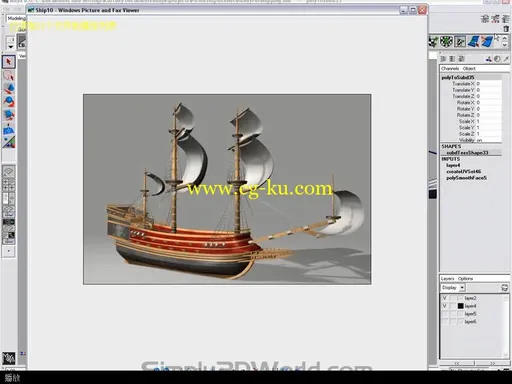This screenshot has width=512, height=384.
Task: Toggle visibility box of layer5
Action: pyautogui.click(x=445, y=314)
